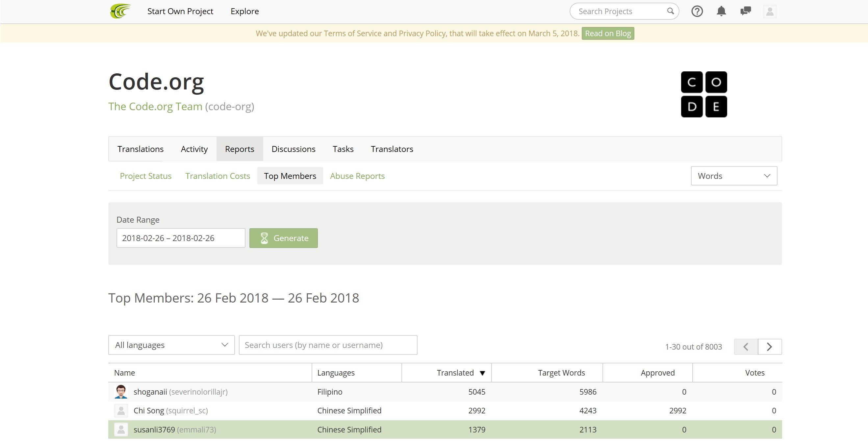Open shoganaii's user name link
The image size is (868, 441).
tap(150, 392)
